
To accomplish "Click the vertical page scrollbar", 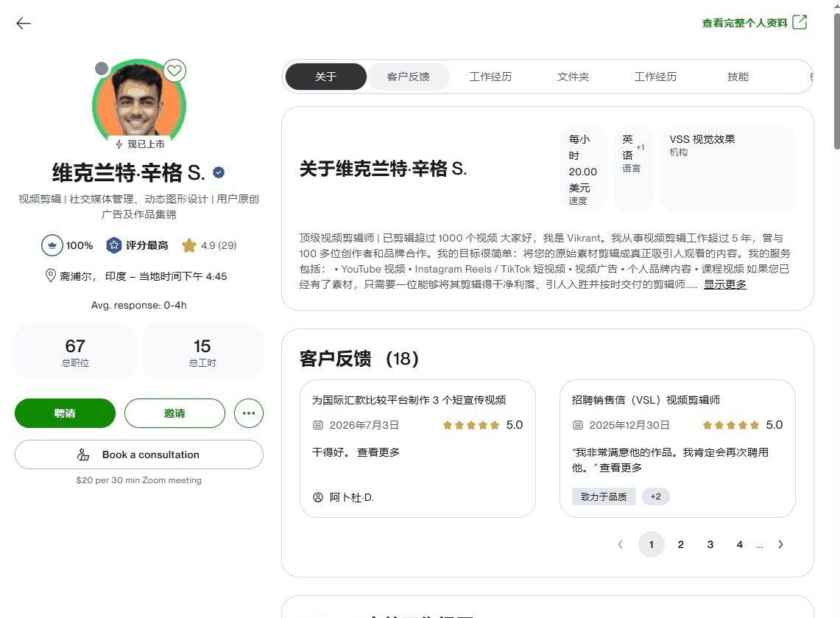I will tap(837, 80).
